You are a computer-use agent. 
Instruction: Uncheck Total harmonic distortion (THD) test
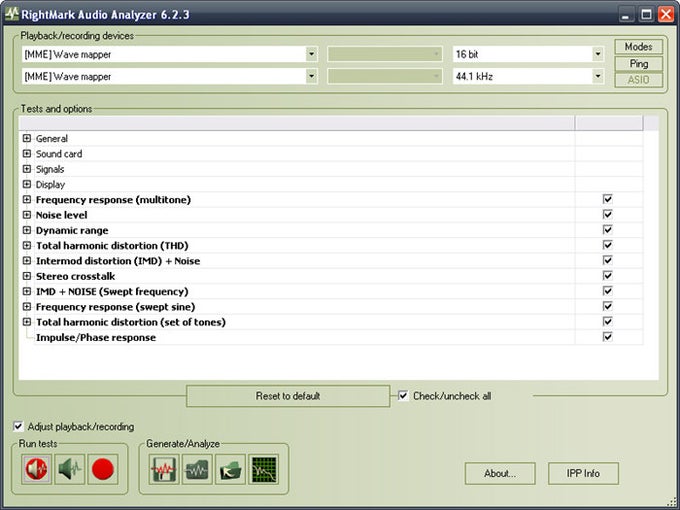608,245
